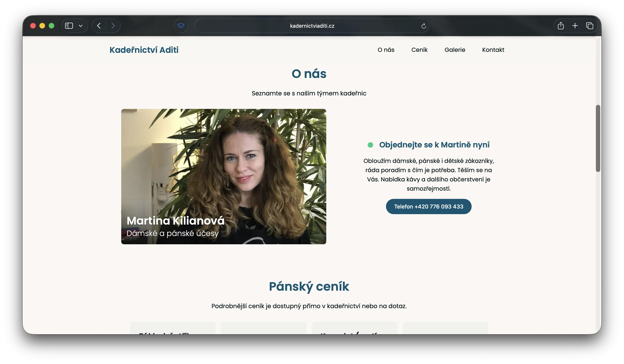Click the green availability dot by Objednejte

coord(370,145)
